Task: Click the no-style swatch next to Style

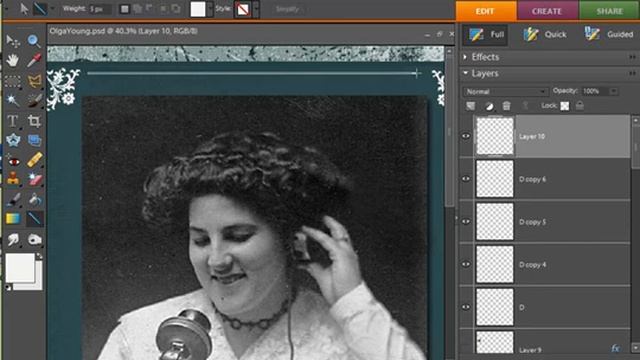Action: click(243, 9)
